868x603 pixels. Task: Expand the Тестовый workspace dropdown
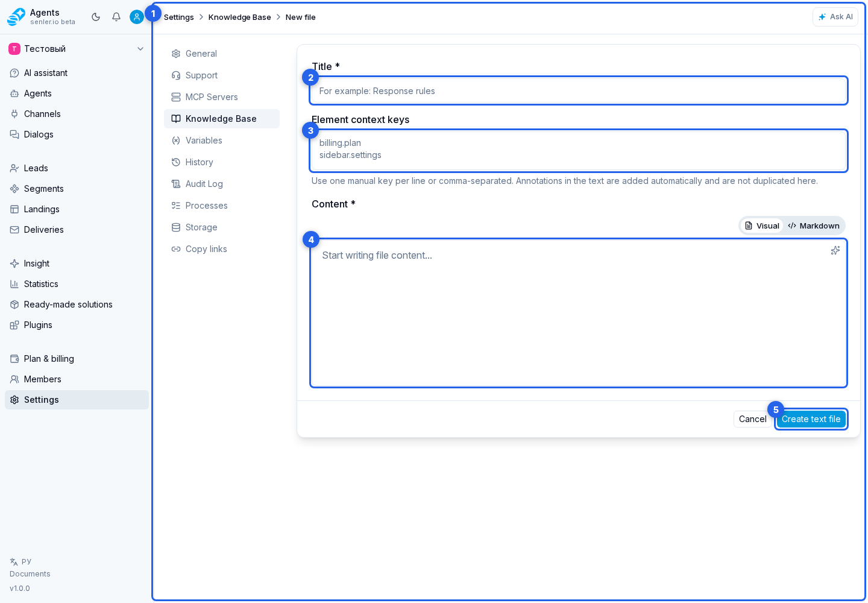[x=77, y=49]
